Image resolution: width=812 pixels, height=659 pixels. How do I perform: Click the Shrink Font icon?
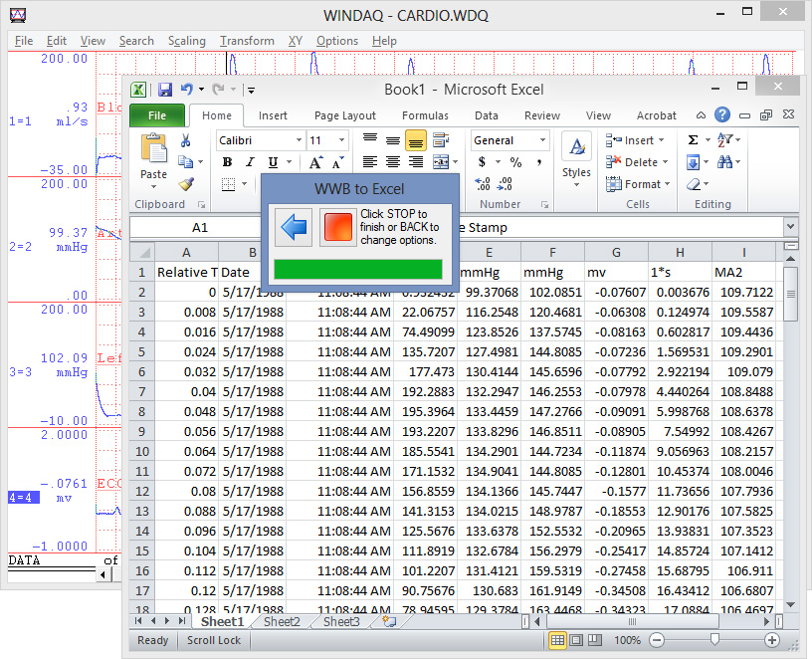(x=337, y=162)
